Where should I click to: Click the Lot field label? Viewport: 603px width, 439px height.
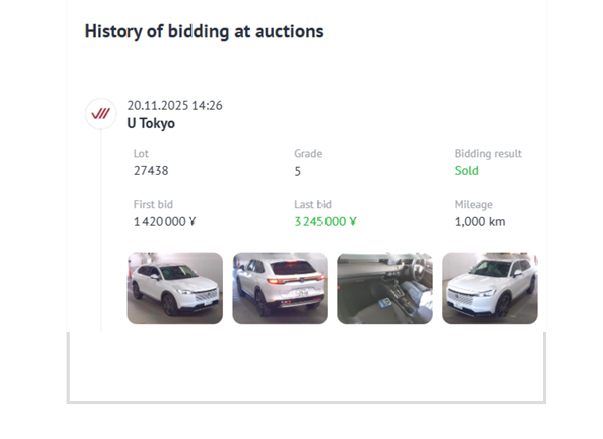tap(141, 154)
